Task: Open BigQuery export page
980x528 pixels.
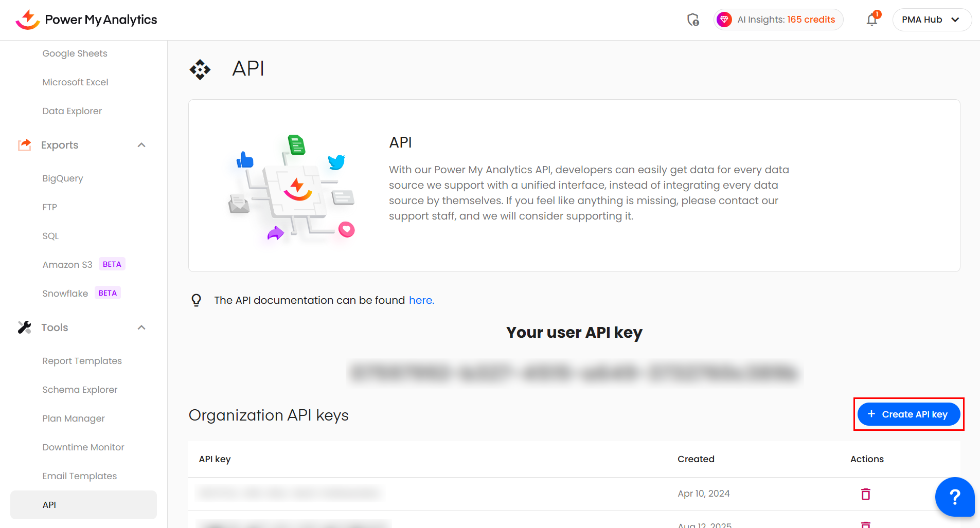Action: (x=63, y=178)
